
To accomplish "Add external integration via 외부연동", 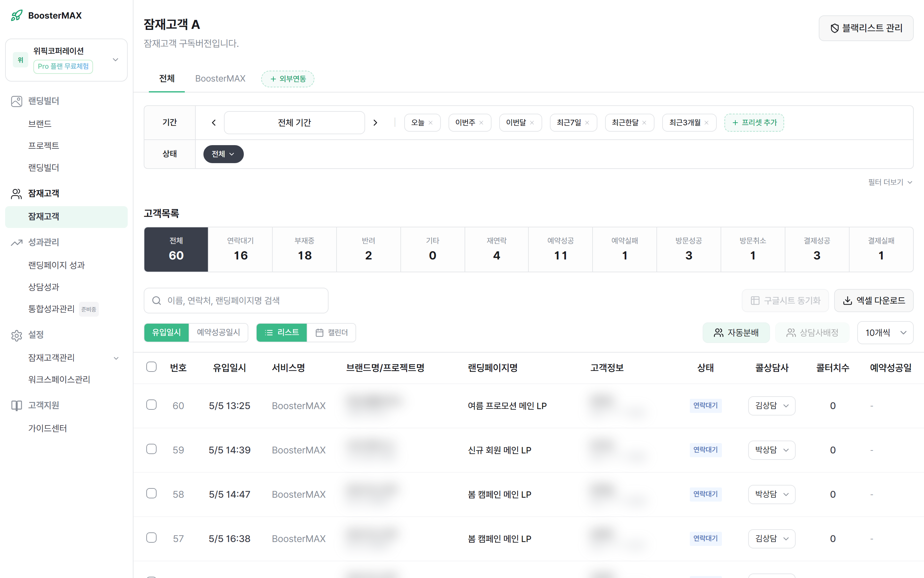I will (x=288, y=79).
